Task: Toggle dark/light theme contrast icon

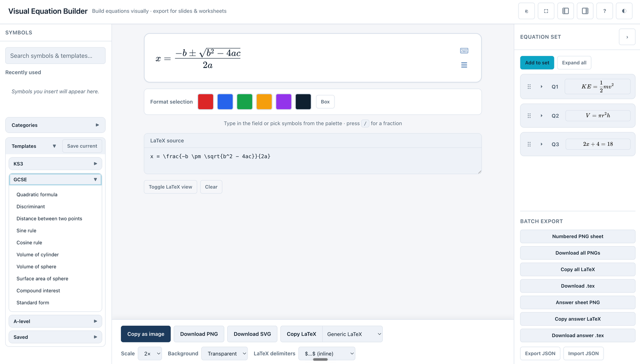Action: point(624,11)
